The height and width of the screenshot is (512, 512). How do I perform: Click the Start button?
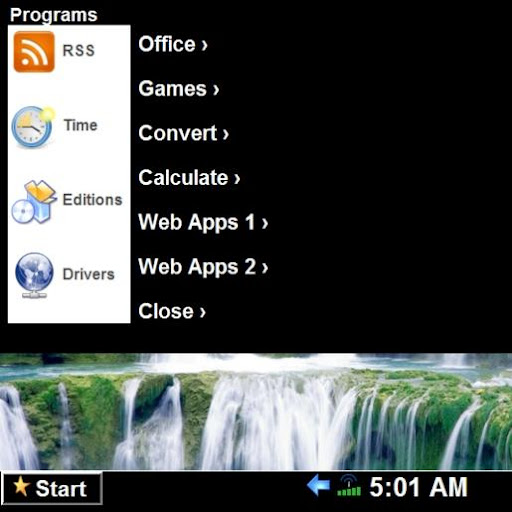(52, 488)
